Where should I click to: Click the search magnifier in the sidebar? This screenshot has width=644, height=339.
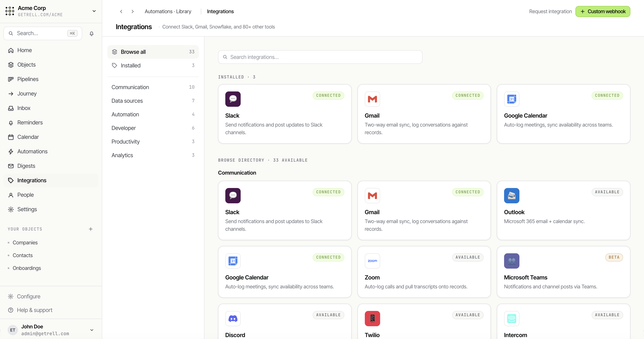tap(11, 33)
